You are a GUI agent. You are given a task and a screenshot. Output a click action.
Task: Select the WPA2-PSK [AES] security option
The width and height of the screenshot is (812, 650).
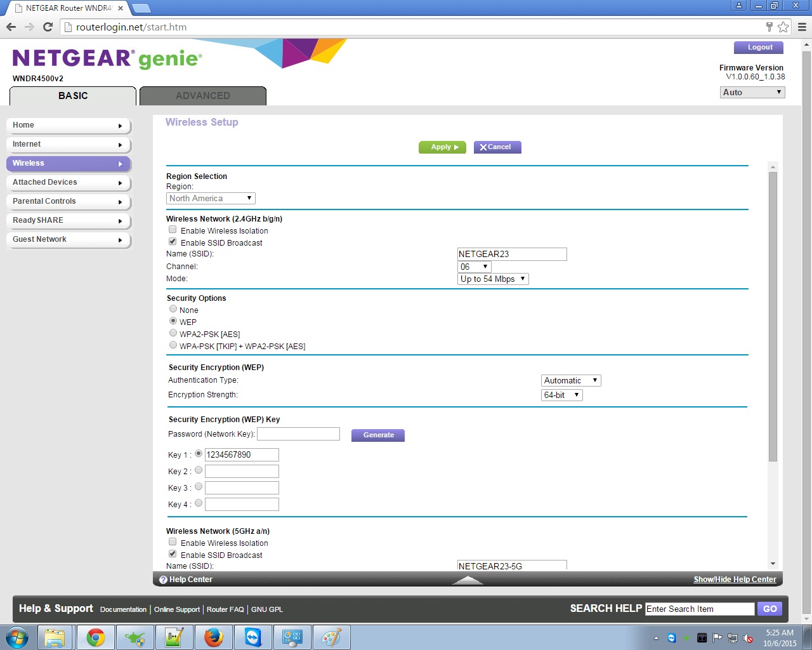click(x=173, y=333)
